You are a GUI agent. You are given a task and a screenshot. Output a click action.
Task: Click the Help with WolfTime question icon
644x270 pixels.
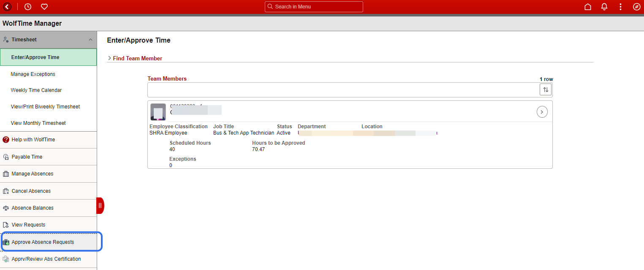tap(6, 140)
